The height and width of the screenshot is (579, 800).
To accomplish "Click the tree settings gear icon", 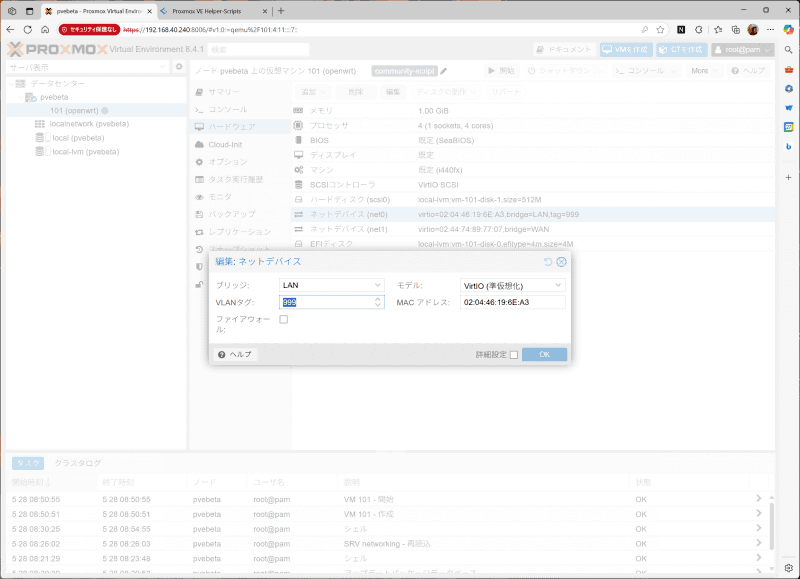I will pyautogui.click(x=179, y=67).
